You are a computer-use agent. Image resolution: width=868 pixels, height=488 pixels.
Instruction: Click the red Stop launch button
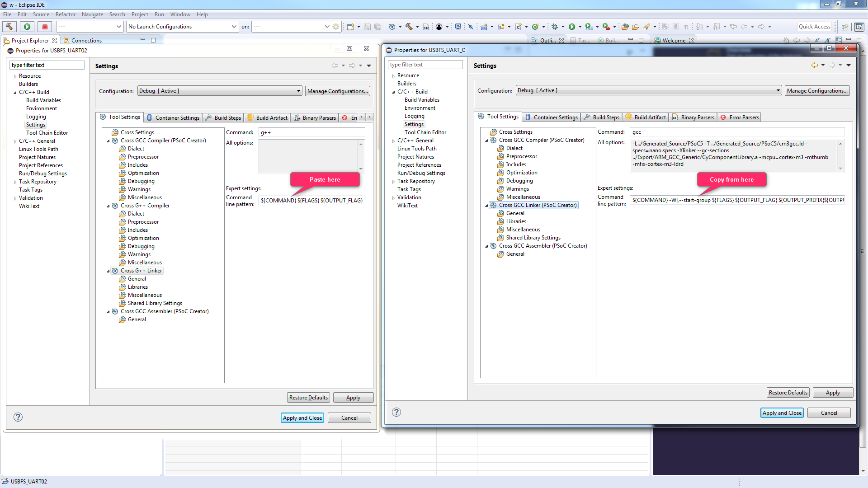[x=45, y=27]
